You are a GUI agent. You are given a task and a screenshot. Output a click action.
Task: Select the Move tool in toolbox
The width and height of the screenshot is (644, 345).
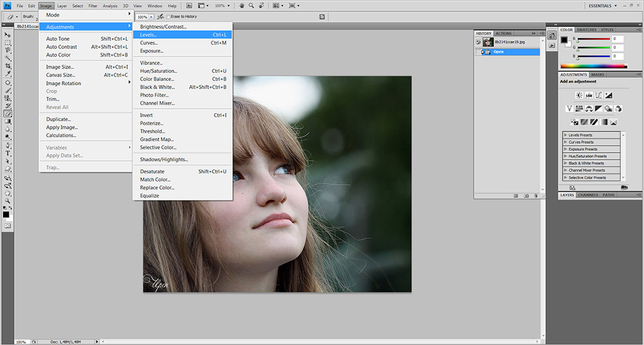coord(8,35)
